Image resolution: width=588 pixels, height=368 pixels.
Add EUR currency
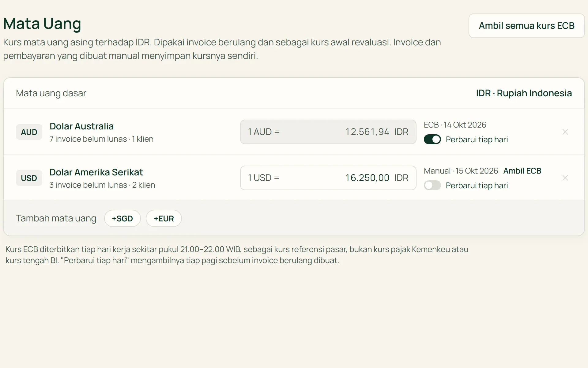[x=164, y=218]
